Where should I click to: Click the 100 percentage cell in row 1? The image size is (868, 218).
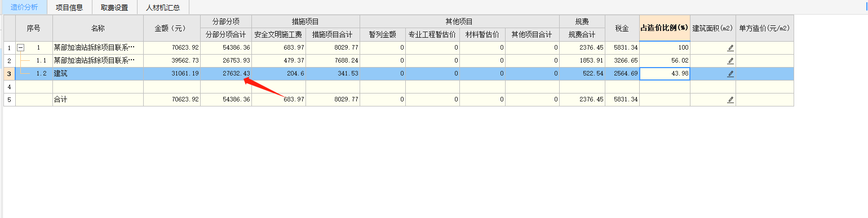665,48
